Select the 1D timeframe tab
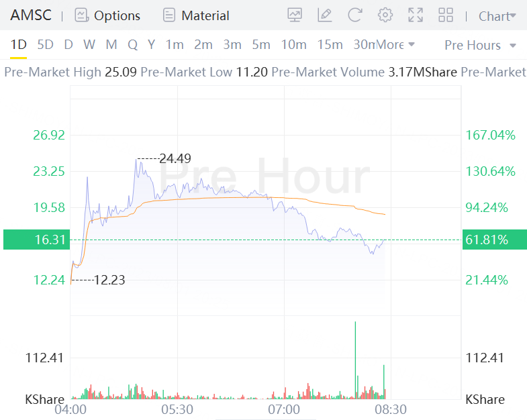This screenshot has width=527, height=420. pos(18,44)
